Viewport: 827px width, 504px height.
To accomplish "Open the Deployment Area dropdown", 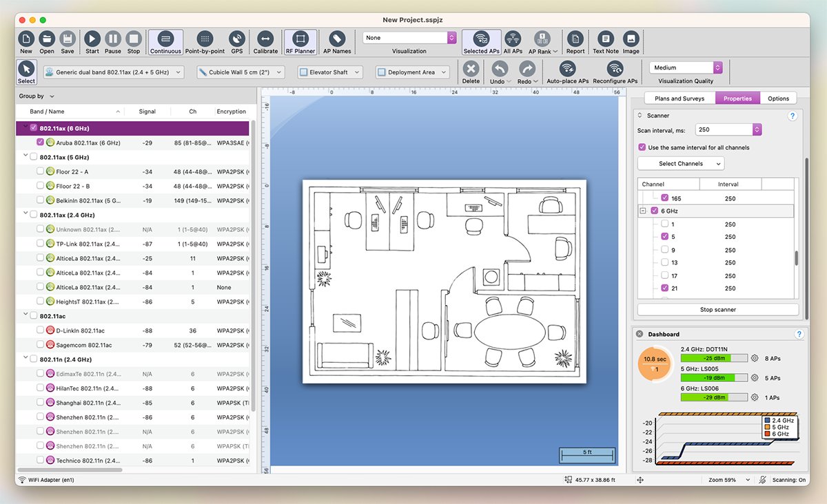I will (413, 72).
